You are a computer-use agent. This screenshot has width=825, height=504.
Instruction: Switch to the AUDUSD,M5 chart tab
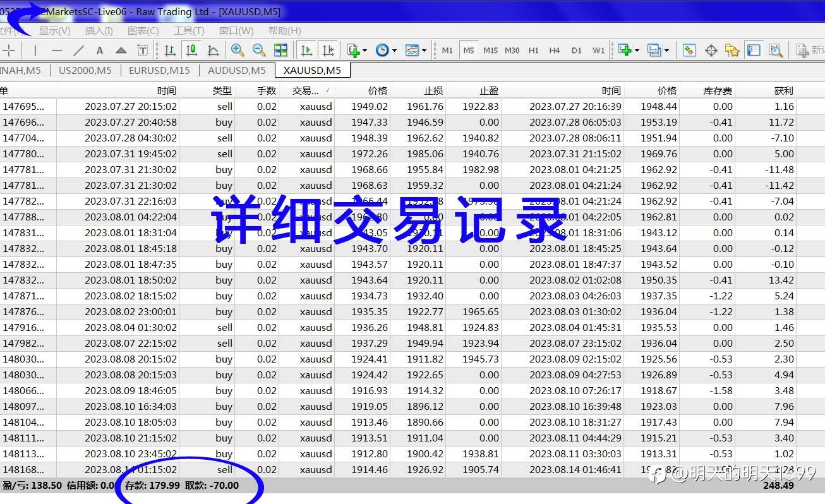coord(237,70)
